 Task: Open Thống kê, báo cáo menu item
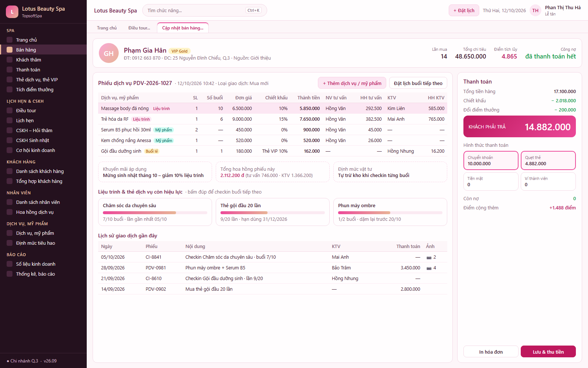(x=43, y=274)
